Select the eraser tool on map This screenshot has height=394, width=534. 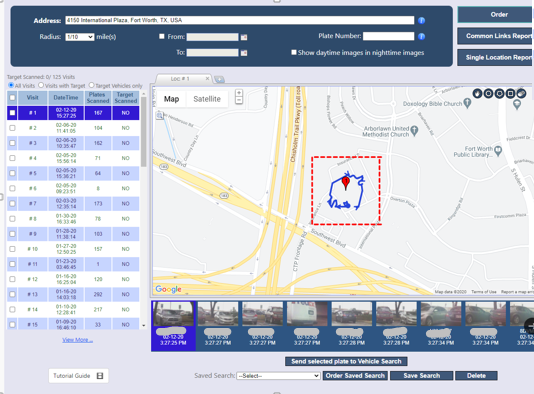click(x=521, y=93)
